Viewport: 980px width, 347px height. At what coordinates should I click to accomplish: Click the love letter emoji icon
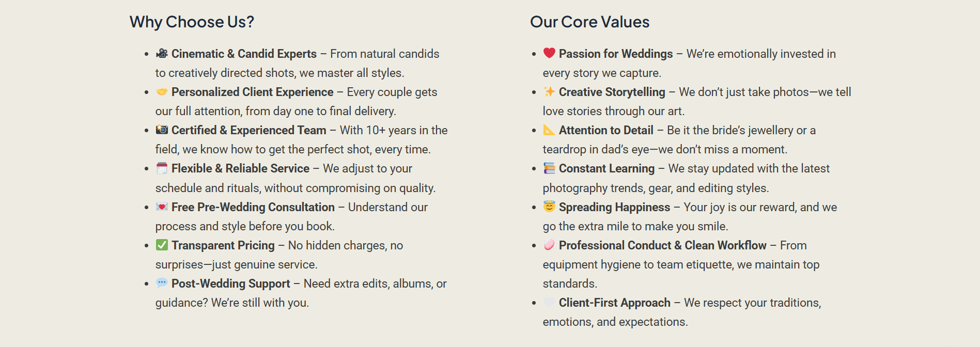(162, 207)
